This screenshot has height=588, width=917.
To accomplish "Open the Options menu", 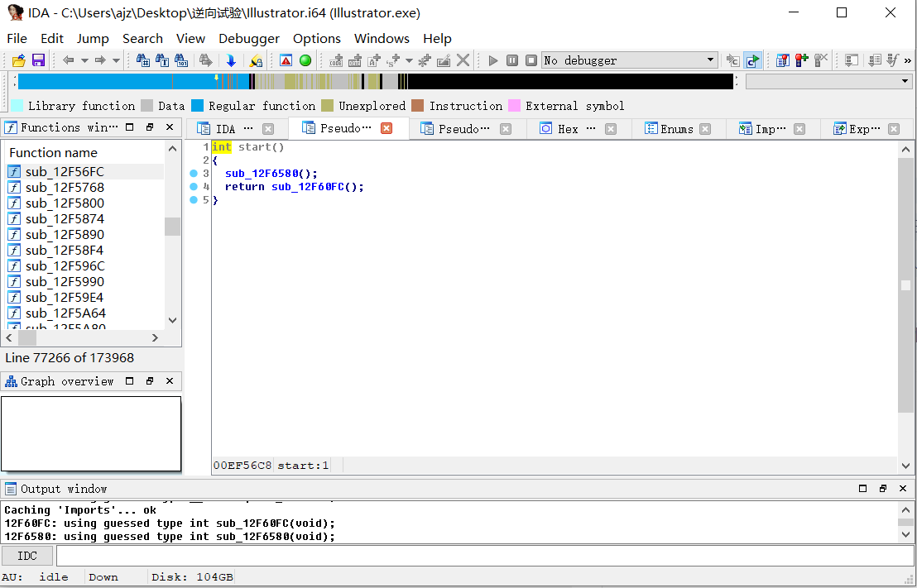I will point(317,39).
